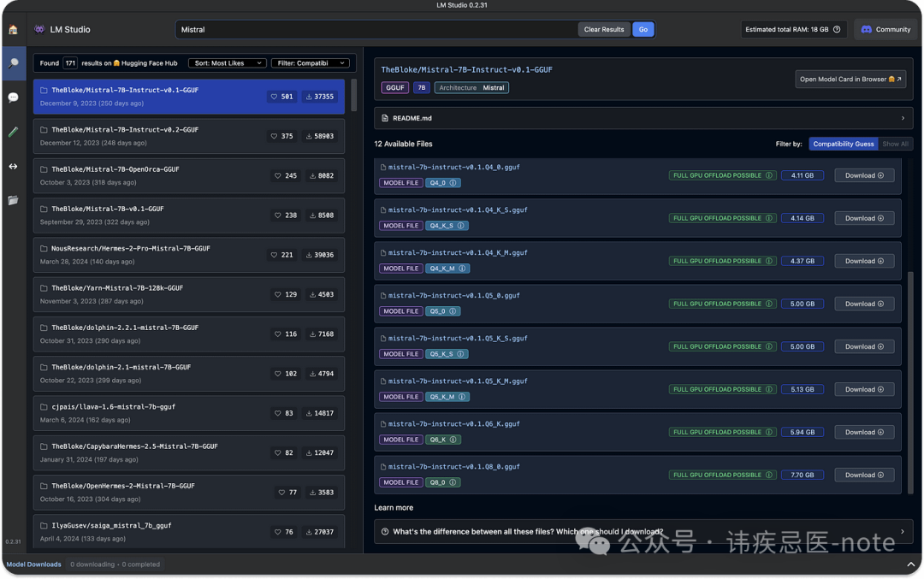The image size is (924, 579).
Task: Open the AI Chat bubble sidebar icon
Action: [13, 97]
